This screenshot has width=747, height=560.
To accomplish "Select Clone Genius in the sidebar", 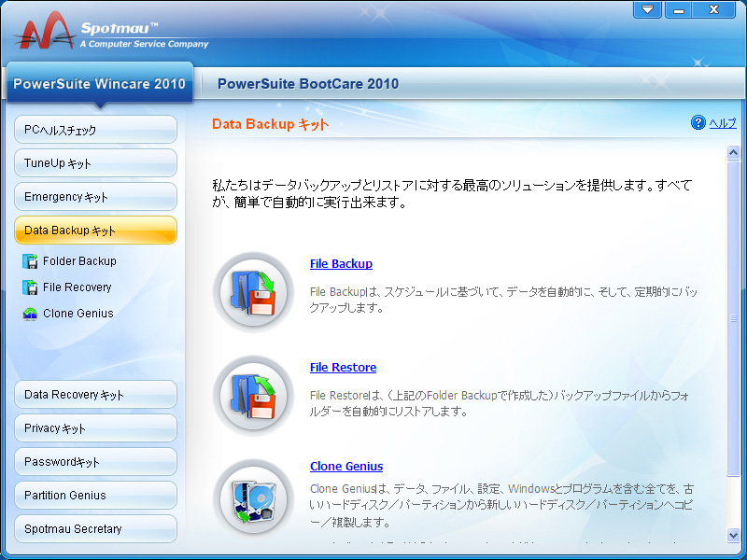I will 78,314.
